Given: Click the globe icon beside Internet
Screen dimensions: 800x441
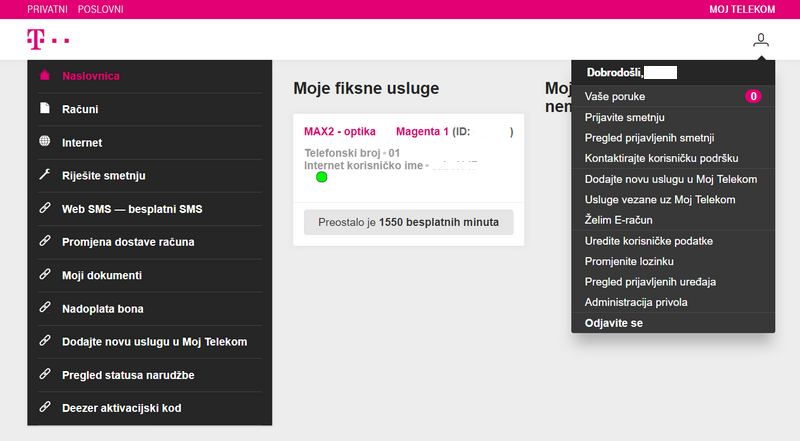Looking at the screenshot, I should [x=45, y=141].
